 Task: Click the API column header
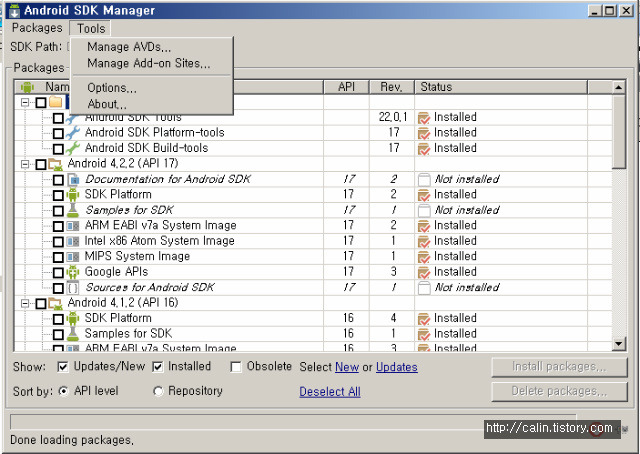[346, 87]
